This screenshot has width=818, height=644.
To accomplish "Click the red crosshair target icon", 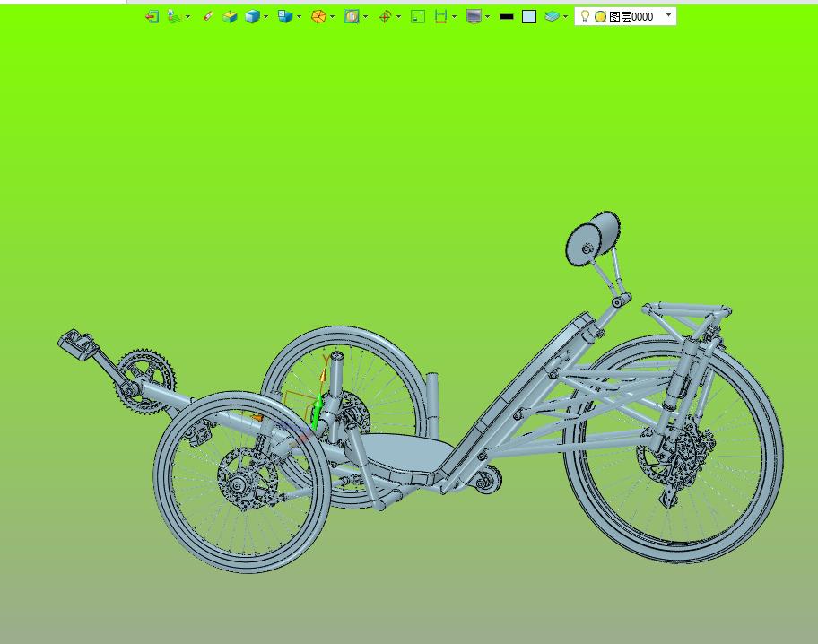I will [385, 16].
